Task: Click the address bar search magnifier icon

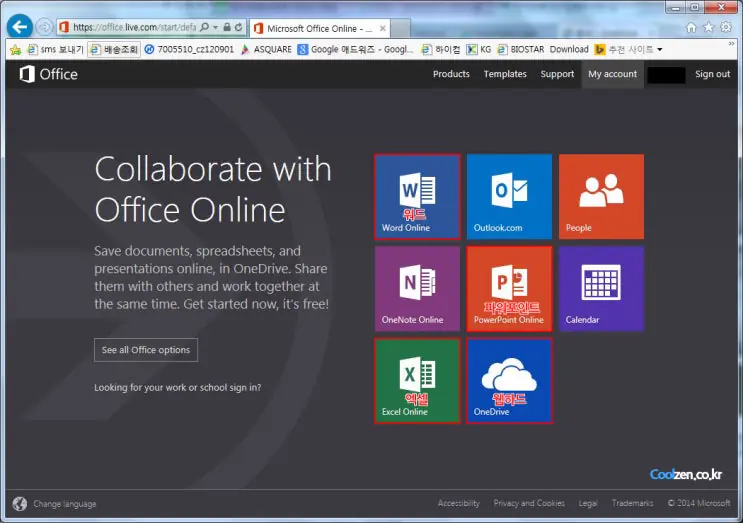Action: coord(205,27)
